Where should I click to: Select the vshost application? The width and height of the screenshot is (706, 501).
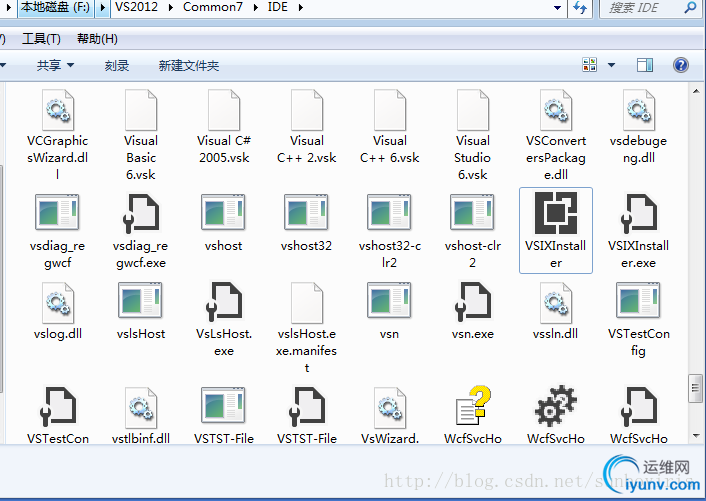(224, 222)
